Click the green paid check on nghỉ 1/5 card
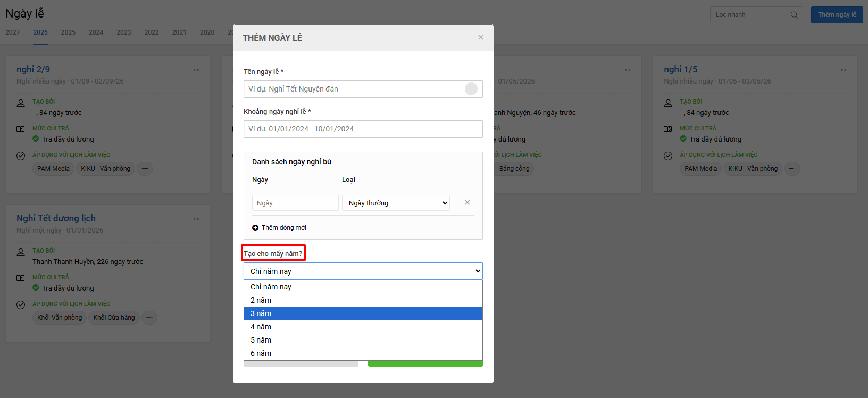 (683, 138)
